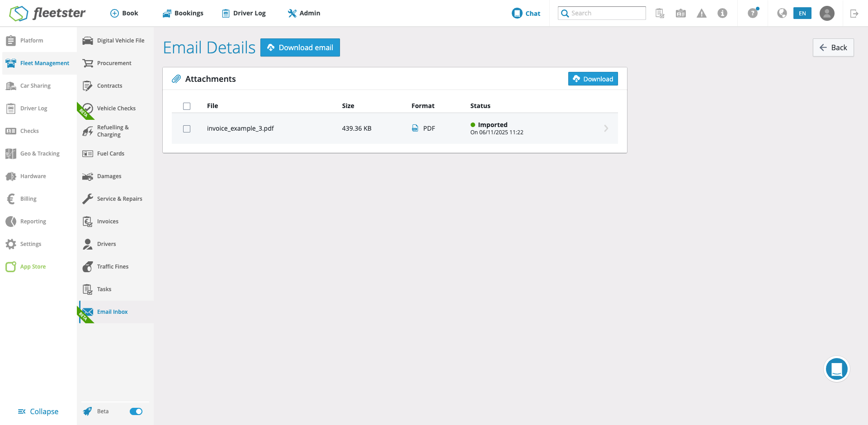The width and height of the screenshot is (868, 425).
Task: Open the info circle icon in top bar
Action: [x=722, y=14]
